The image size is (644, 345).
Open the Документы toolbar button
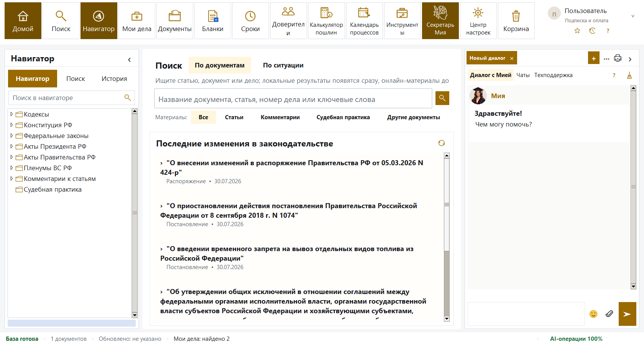point(175,21)
